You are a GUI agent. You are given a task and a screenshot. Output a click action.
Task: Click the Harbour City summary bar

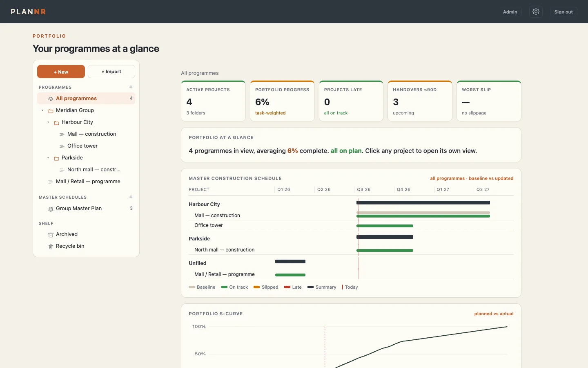[x=423, y=203]
